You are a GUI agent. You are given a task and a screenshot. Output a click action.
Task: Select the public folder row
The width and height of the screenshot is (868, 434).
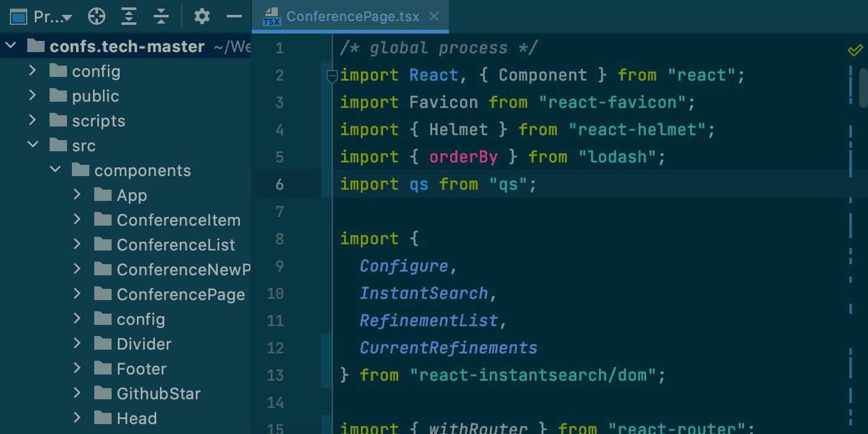125,96
